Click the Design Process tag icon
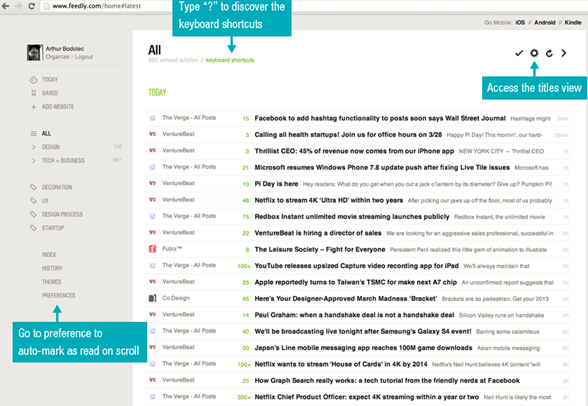588x406 pixels. point(33,214)
